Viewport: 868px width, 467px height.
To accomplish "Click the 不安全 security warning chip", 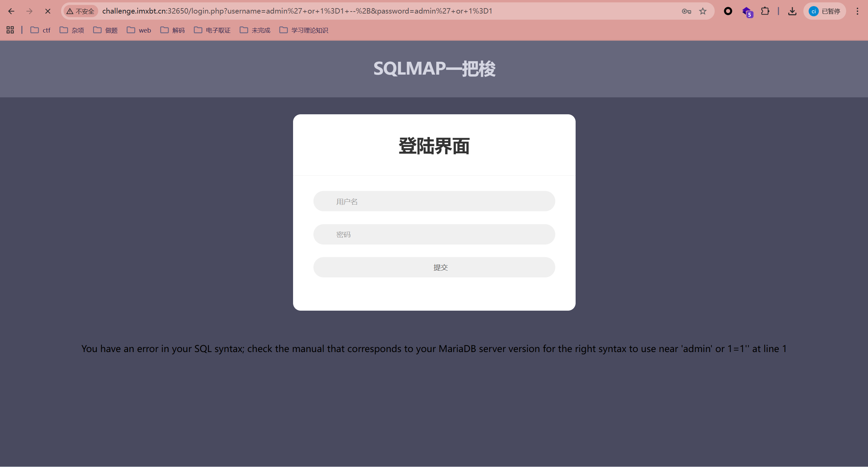I will pos(81,11).
